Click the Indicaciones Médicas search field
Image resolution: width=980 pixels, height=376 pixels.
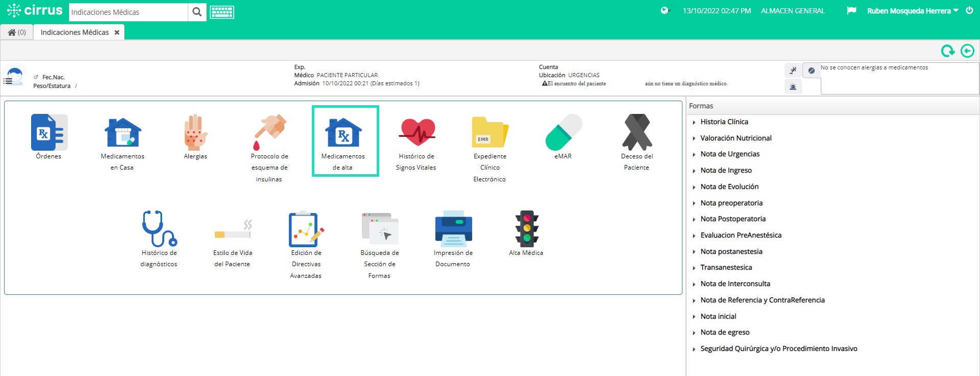(x=128, y=12)
